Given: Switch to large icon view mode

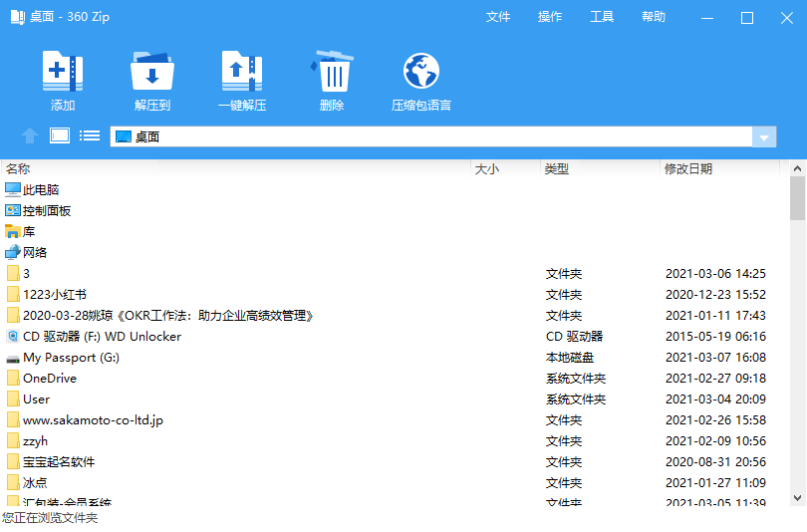Looking at the screenshot, I should click(60, 135).
